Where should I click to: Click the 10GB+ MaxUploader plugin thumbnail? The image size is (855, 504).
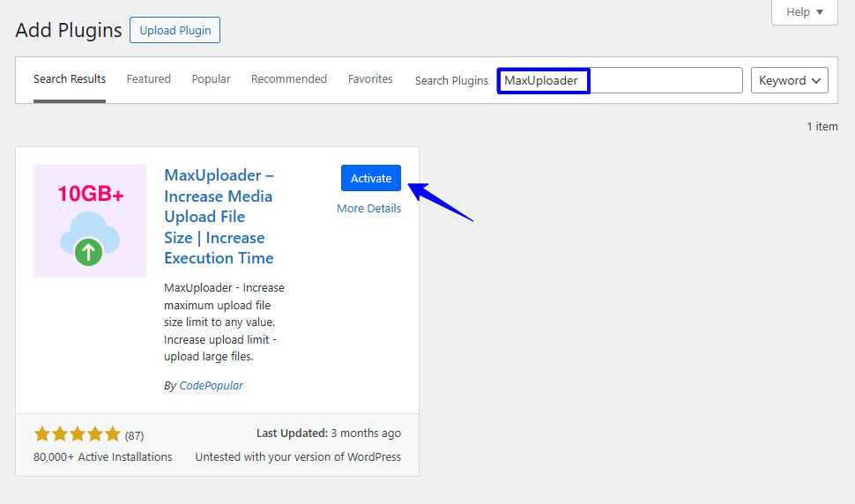pyautogui.click(x=90, y=221)
